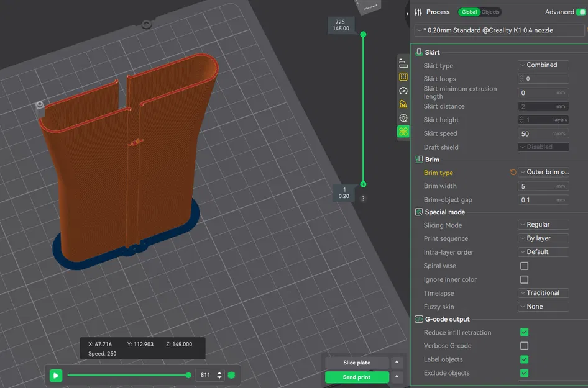Switch to the Global tab
588x388 pixels.
(469, 12)
